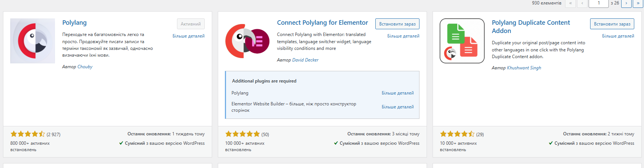
Task: Click the Connect Polylang for Elementor icon
Action: pos(247,41)
